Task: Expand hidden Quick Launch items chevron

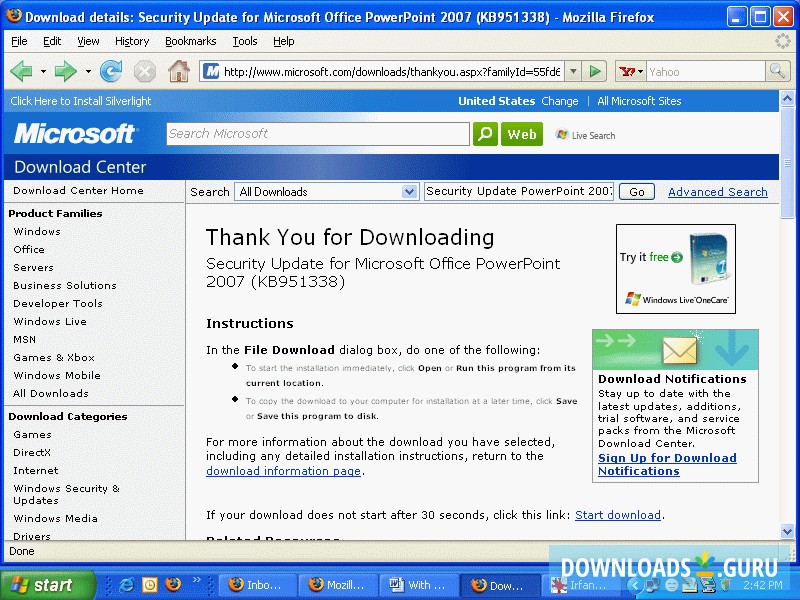Action: click(196, 580)
